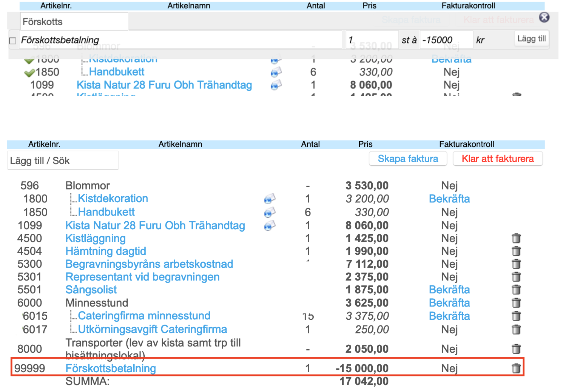Edit the price field showing -15000
The height and width of the screenshot is (392, 561).
(x=446, y=40)
